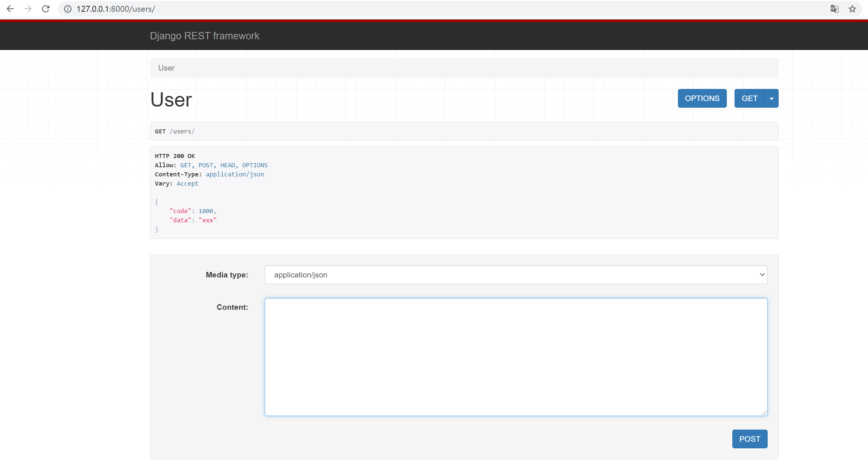Submit with the POST button
868x470 pixels.
click(749, 439)
